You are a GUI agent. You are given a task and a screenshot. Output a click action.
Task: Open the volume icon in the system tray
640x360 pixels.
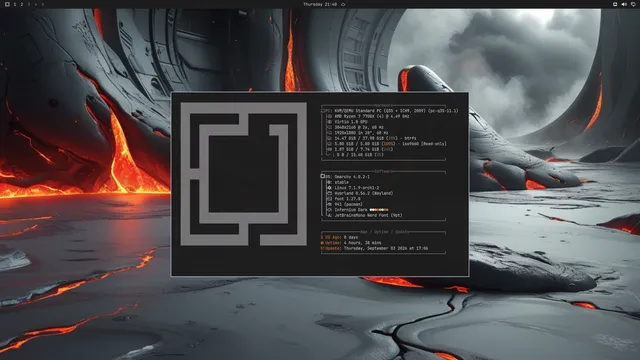(624, 4)
